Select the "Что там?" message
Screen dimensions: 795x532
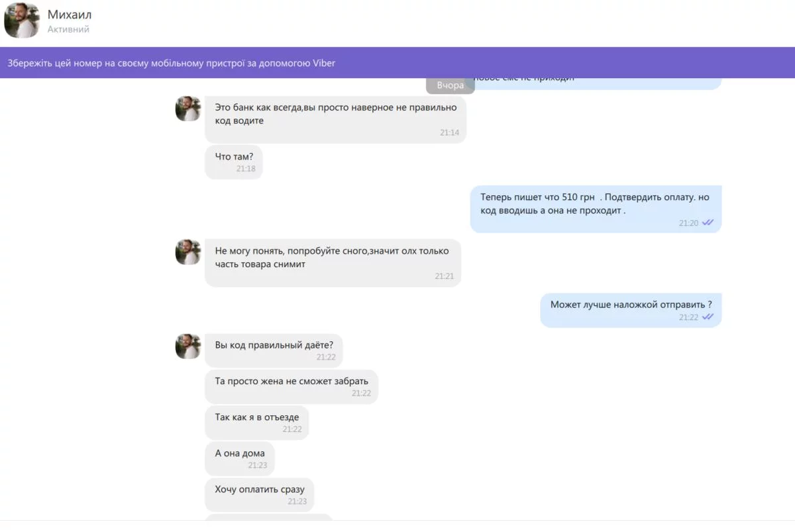tap(233, 162)
